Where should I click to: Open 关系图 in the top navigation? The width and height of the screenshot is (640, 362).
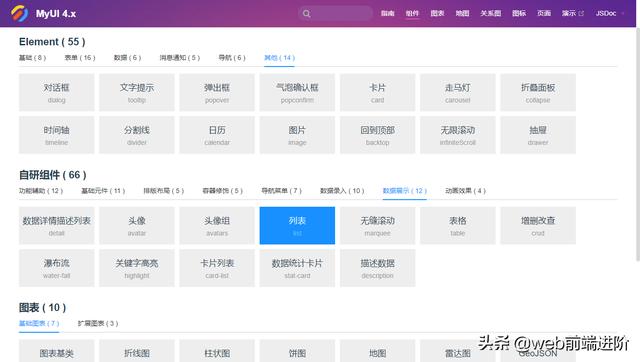tap(490, 13)
